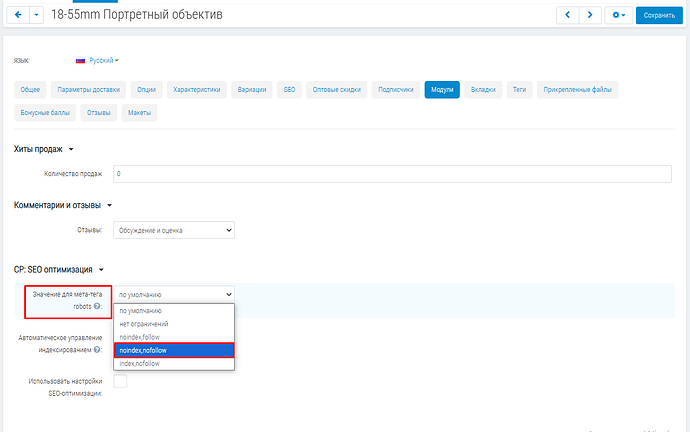
Task: Select the Опции tab
Action: click(x=147, y=89)
